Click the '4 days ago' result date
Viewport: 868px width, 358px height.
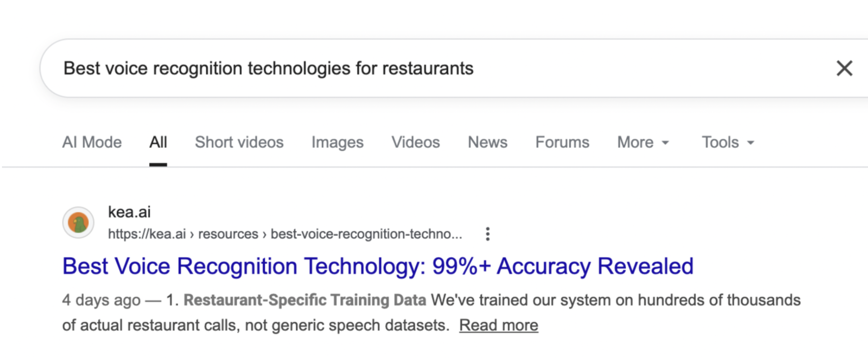coord(101,300)
